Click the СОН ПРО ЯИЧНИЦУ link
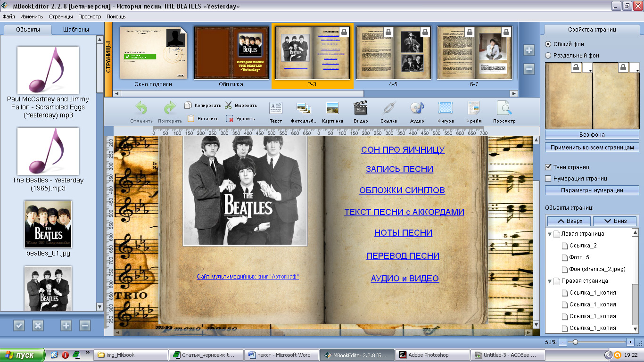The height and width of the screenshot is (362, 644). click(403, 150)
